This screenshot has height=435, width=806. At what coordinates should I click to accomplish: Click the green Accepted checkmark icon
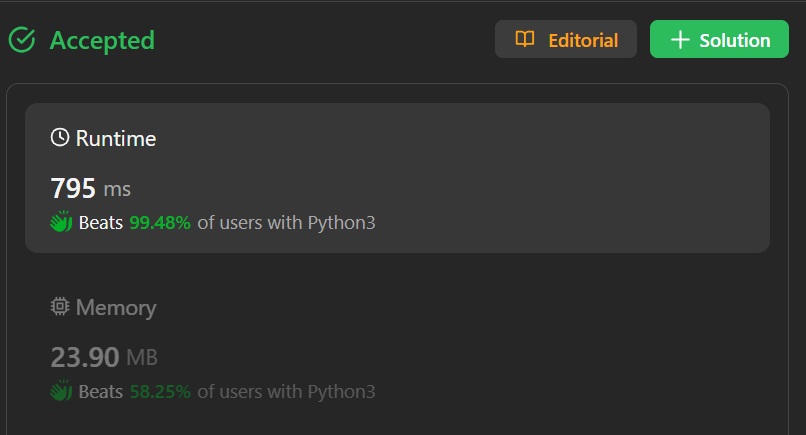(22, 40)
